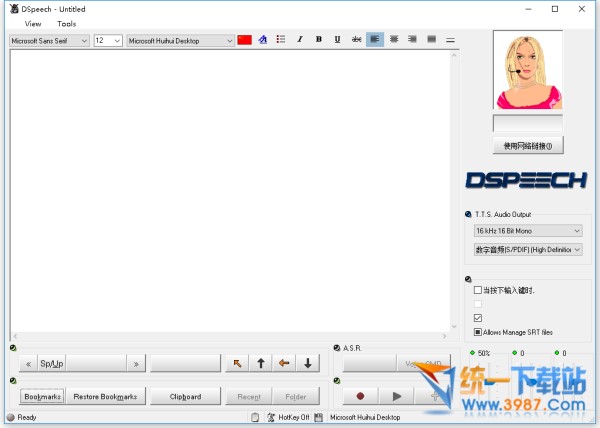Align text right

point(412,39)
